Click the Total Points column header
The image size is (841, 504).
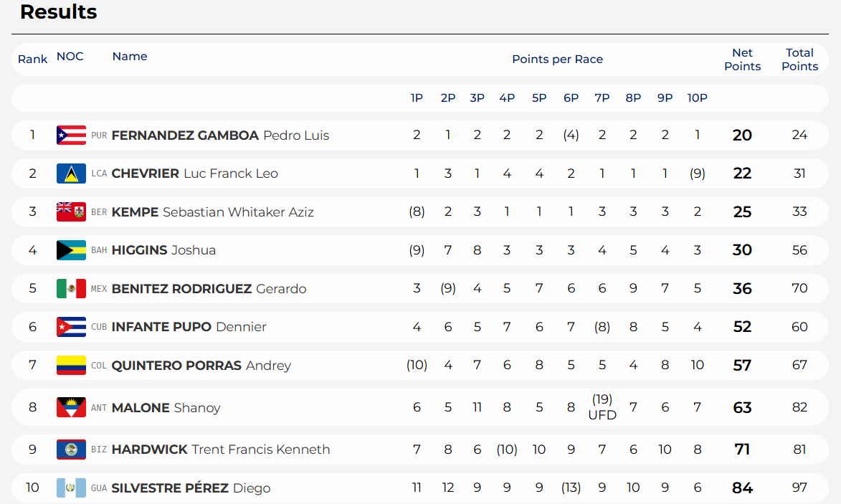[x=799, y=60]
